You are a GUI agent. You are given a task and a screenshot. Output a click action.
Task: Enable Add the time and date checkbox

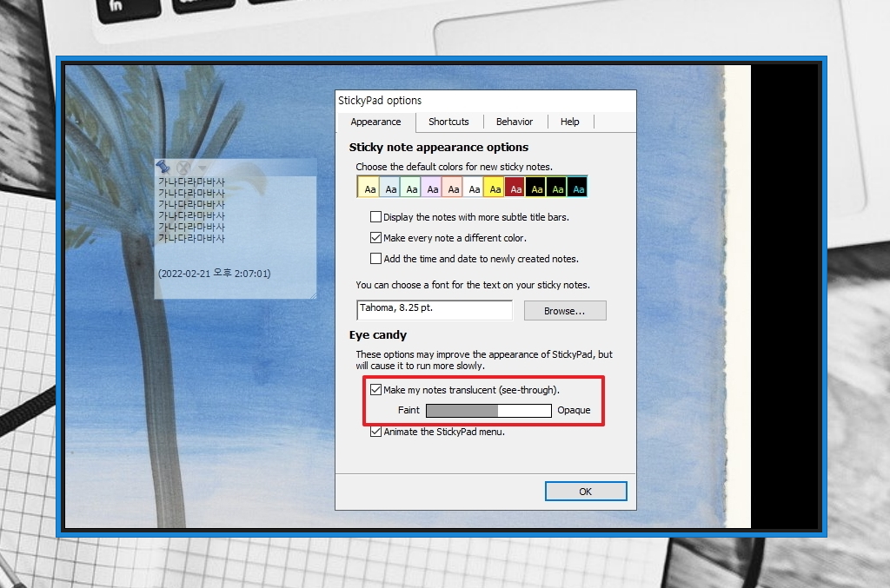(375, 259)
